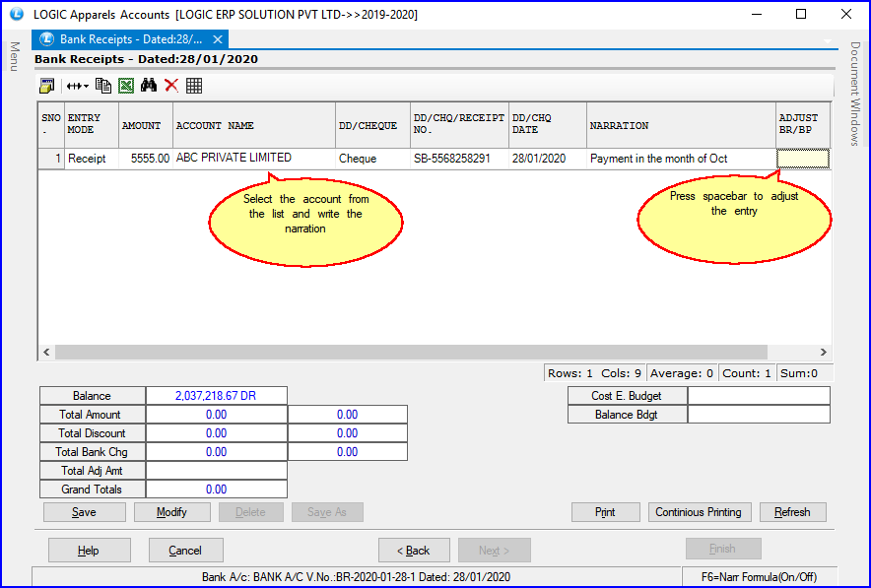871x588 pixels.
Task: Open the tab list dropdown arrow at right
Action: 828,41
